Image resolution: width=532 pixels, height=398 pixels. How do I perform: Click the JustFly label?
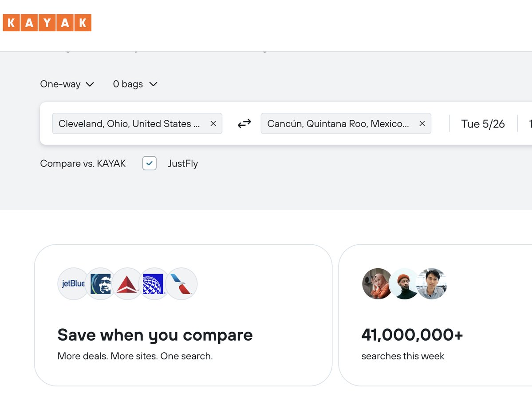click(183, 163)
